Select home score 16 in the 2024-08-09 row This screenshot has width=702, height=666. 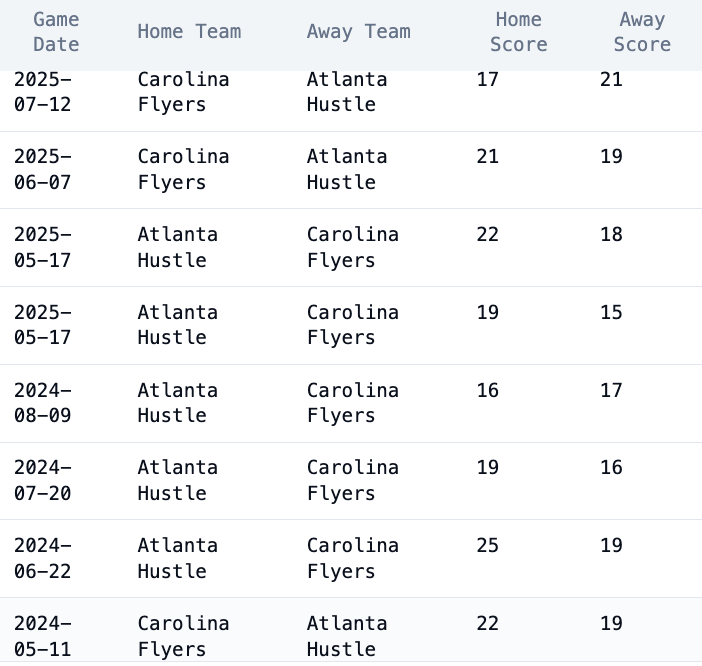(487, 391)
